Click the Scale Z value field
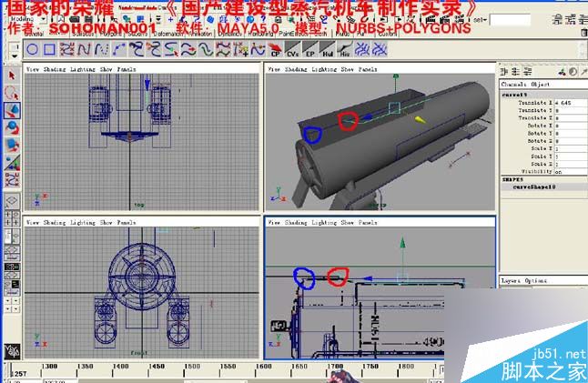The image size is (588, 383). tap(571, 164)
